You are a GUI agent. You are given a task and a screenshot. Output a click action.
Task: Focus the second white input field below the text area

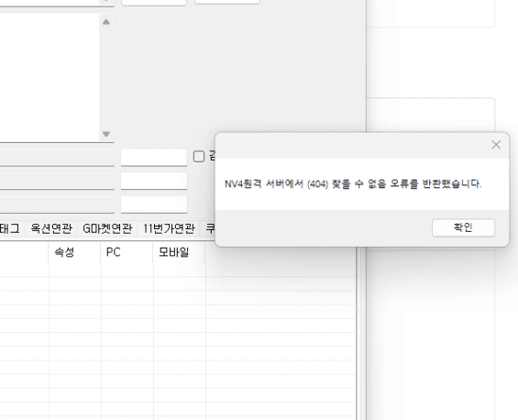(154, 181)
